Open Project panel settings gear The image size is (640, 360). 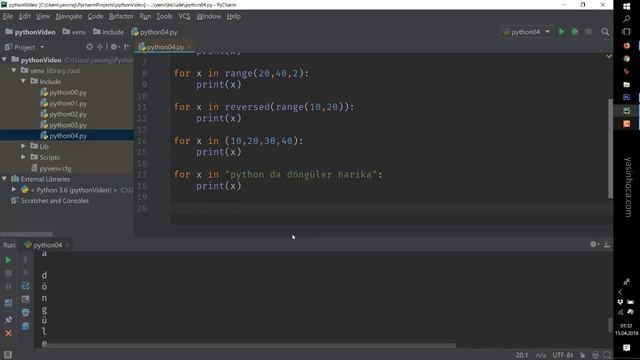[114, 47]
